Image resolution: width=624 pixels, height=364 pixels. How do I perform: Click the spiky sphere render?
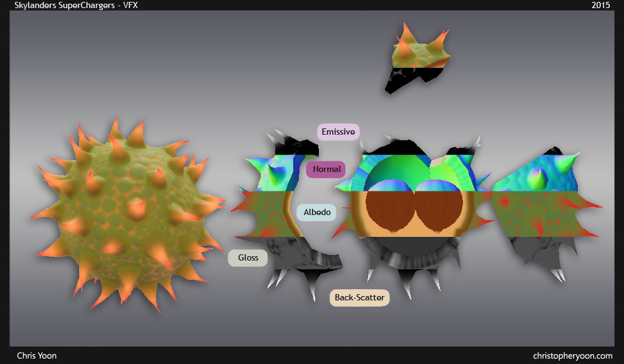pos(127,214)
